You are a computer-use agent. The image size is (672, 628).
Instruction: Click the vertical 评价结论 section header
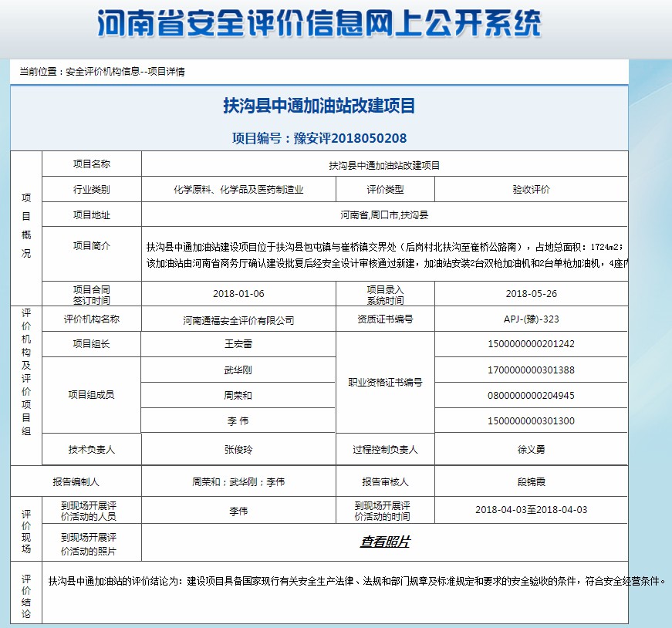click(x=26, y=596)
